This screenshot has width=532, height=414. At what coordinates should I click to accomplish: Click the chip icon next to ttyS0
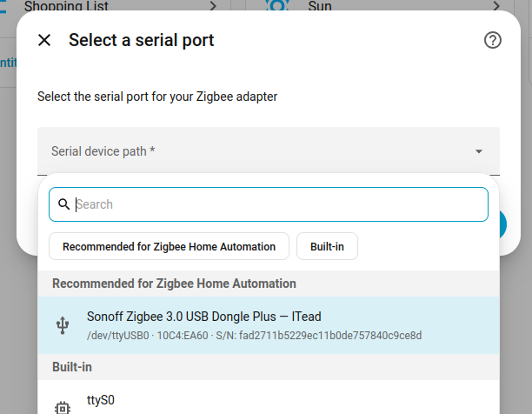[63, 408]
